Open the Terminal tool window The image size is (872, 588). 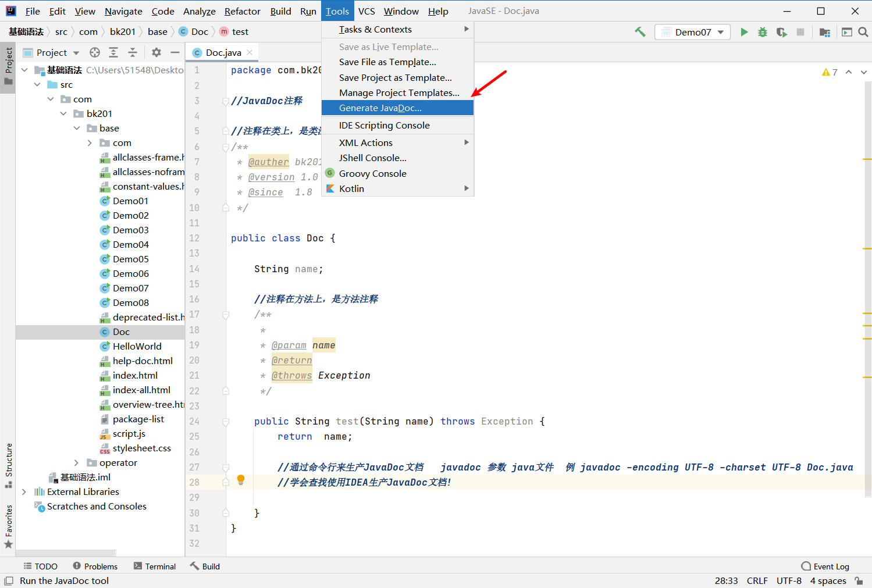coord(155,566)
